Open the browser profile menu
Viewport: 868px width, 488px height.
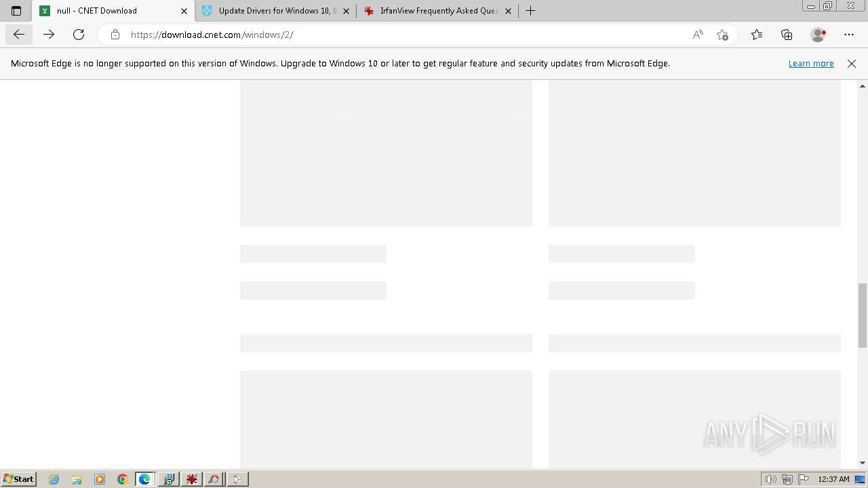[818, 35]
